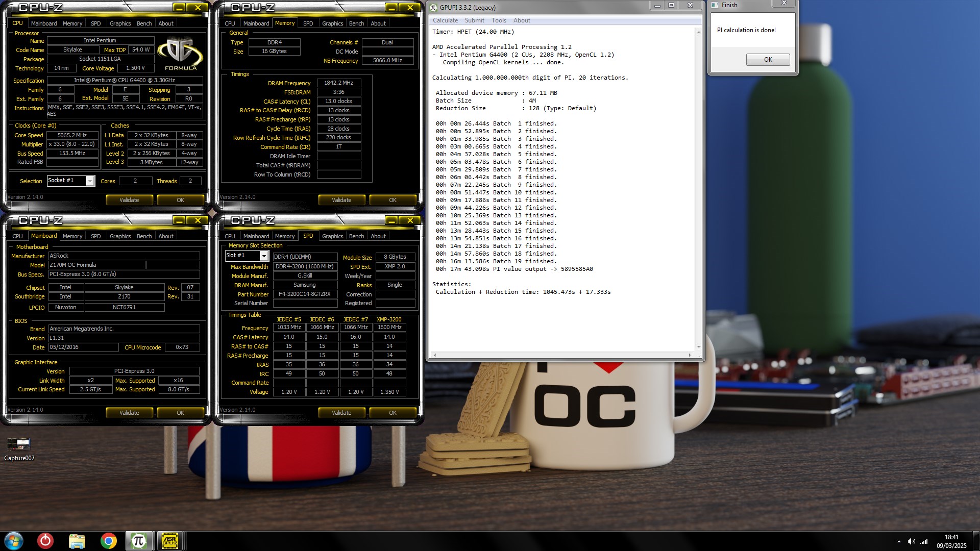Screen dimensions: 980x551
Task: Open the About menu in GPUPI
Action: pyautogui.click(x=522, y=20)
